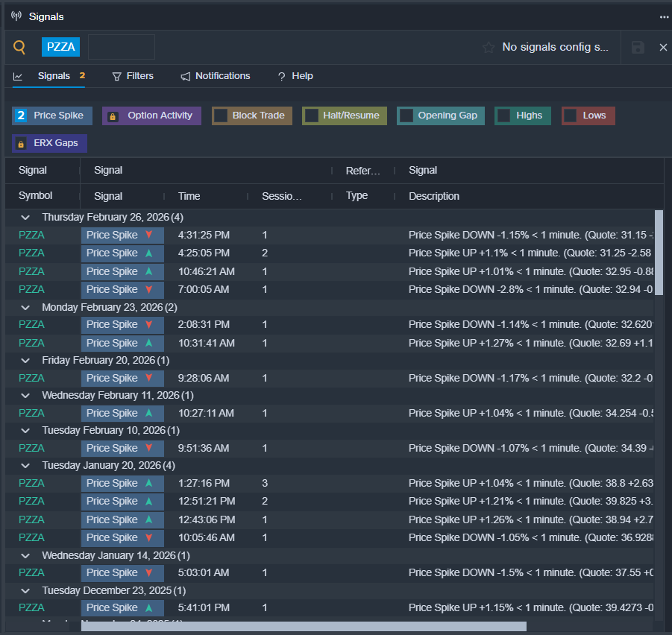
Task: Toggle the Halt/Resume signal checkbox
Action: [x=312, y=116]
